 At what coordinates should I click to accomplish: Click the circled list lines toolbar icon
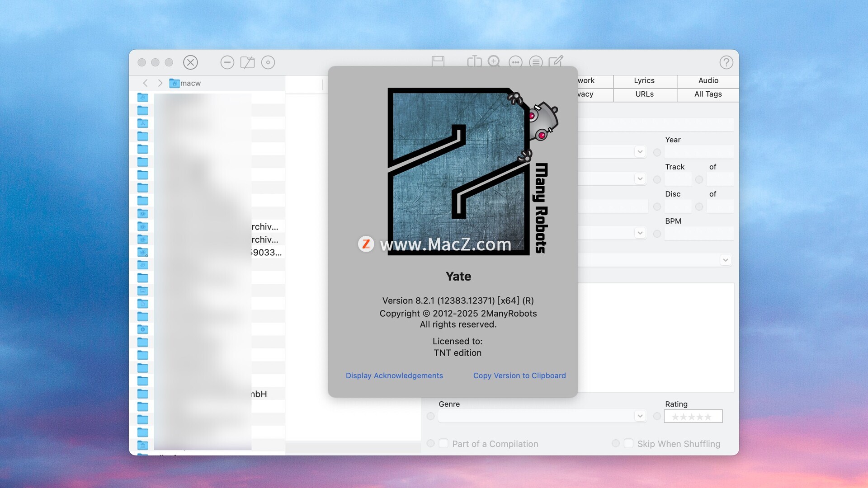(x=536, y=62)
